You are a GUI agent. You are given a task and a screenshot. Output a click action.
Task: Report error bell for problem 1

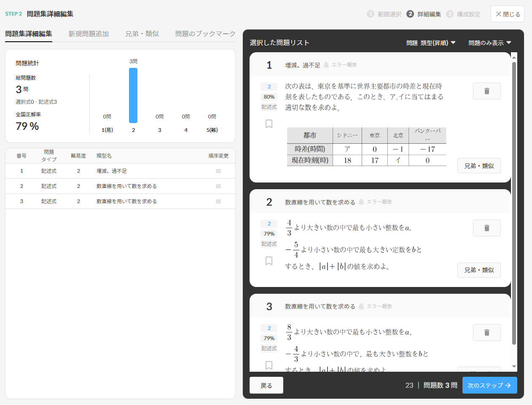click(326, 65)
